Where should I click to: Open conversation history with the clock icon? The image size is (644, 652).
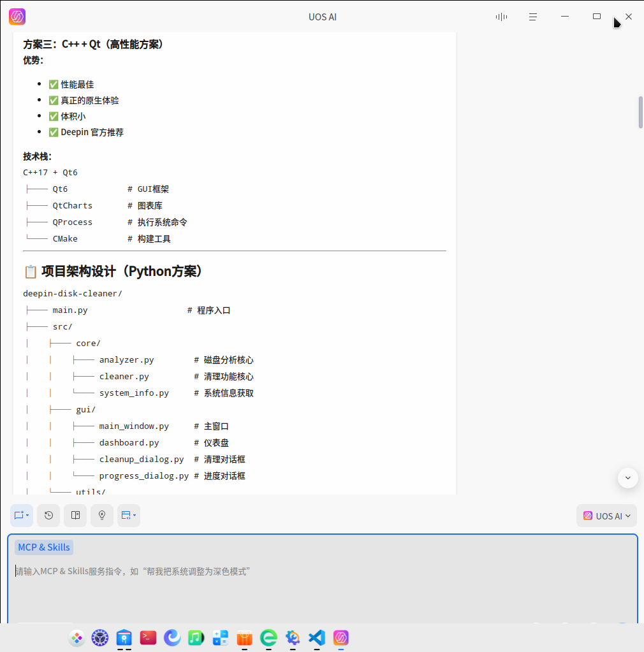click(48, 516)
